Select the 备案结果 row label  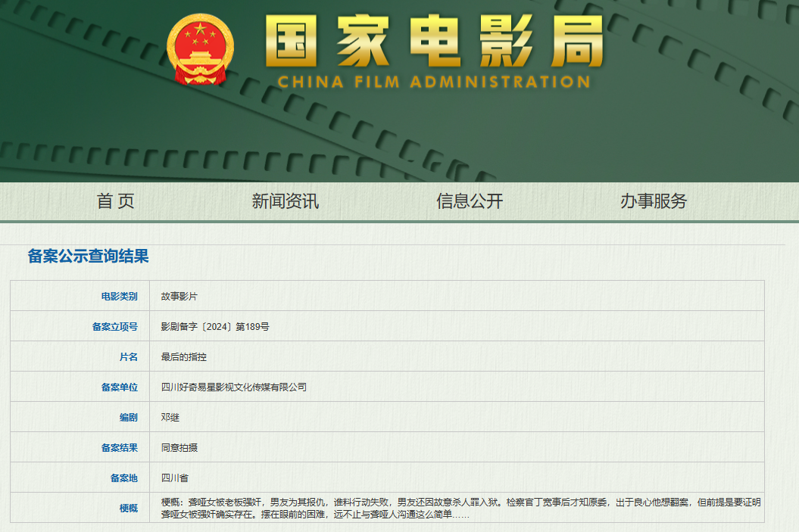point(119,448)
